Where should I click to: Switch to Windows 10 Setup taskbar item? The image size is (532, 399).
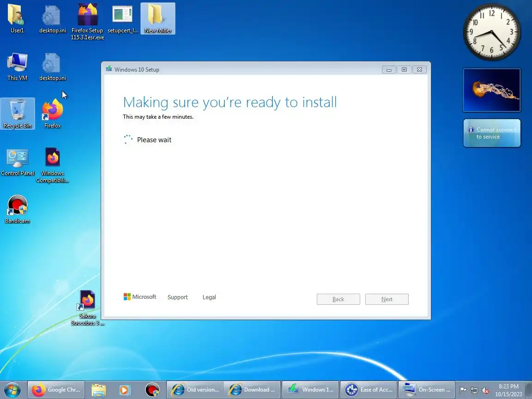[310, 390]
